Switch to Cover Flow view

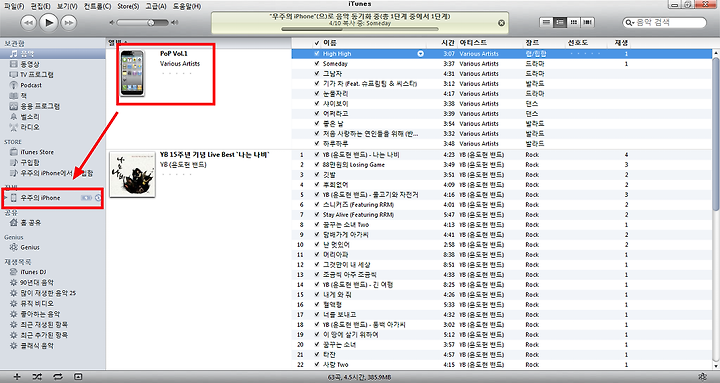587,22
